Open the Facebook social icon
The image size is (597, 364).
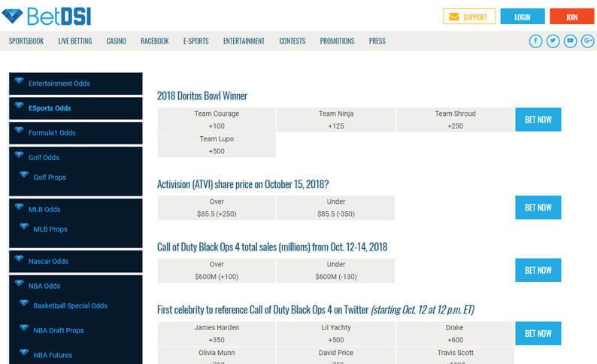(535, 41)
